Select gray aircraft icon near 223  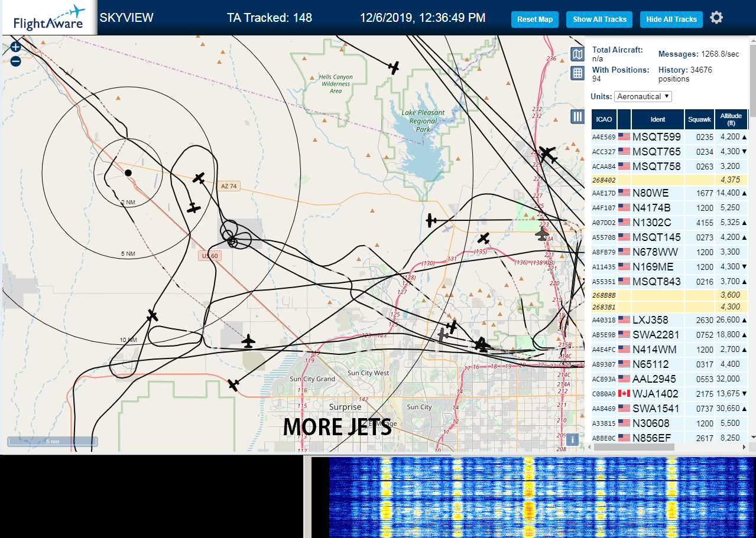click(x=542, y=234)
